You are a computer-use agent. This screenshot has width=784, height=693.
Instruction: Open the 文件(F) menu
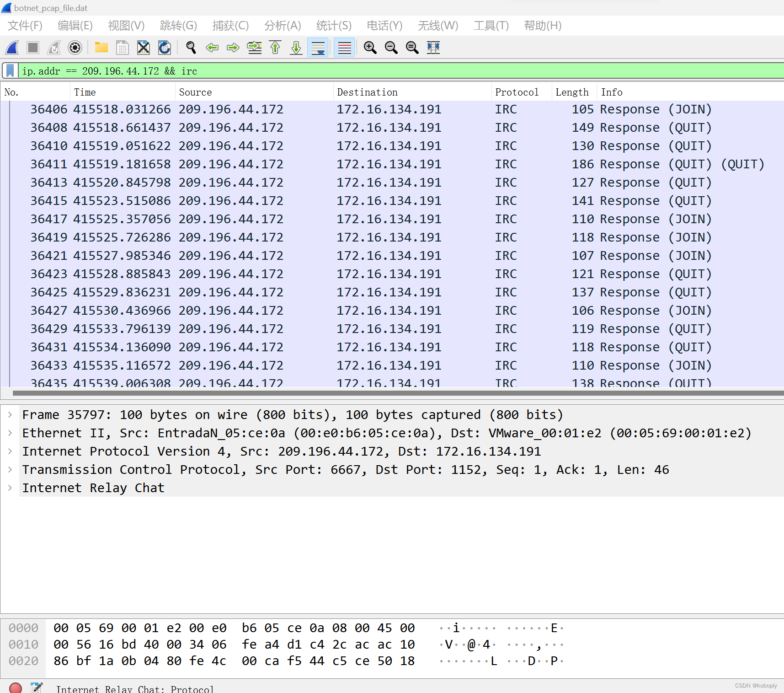coord(25,26)
